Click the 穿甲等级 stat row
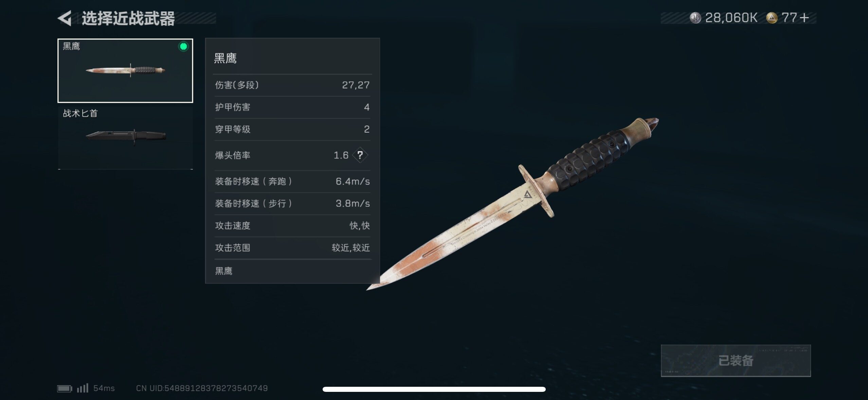Viewport: 868px width, 400px height. pos(292,129)
